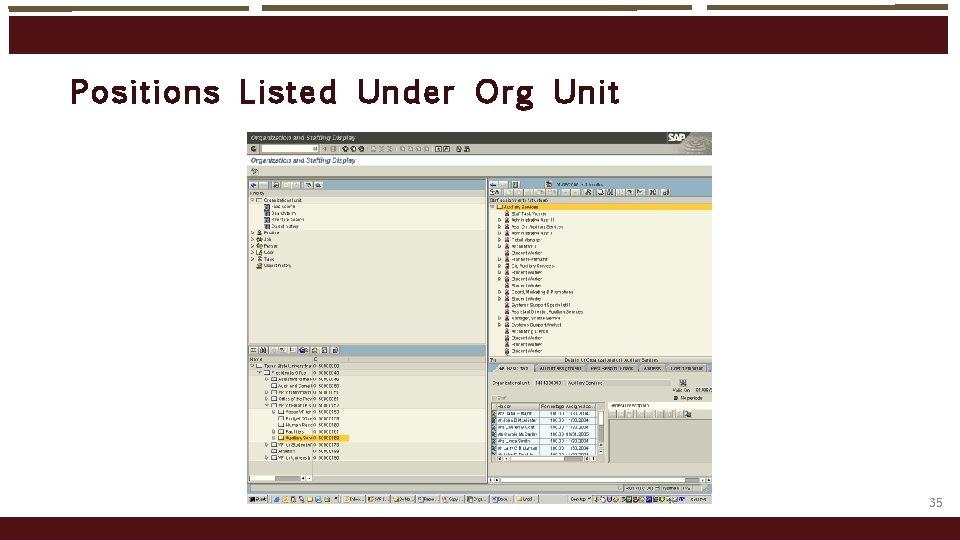Image resolution: width=960 pixels, height=540 pixels.
Task: Click the Help icon in standard toolbar
Action: (459, 149)
